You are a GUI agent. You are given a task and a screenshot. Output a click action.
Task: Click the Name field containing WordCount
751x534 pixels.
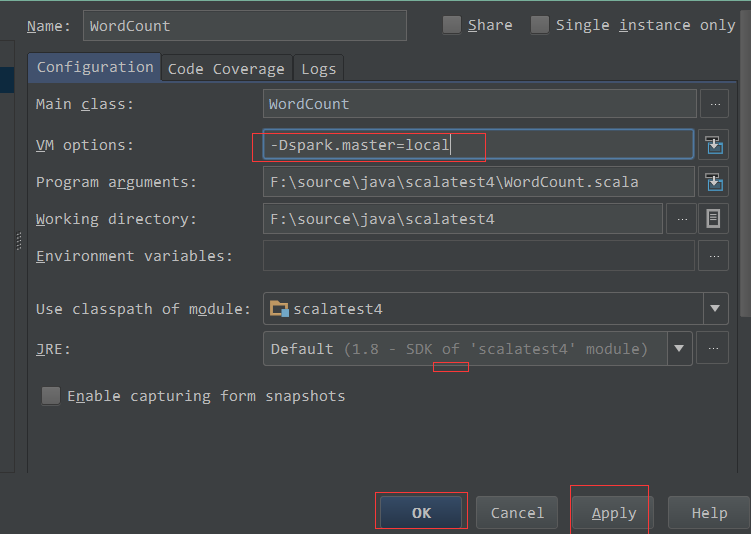pos(245,25)
